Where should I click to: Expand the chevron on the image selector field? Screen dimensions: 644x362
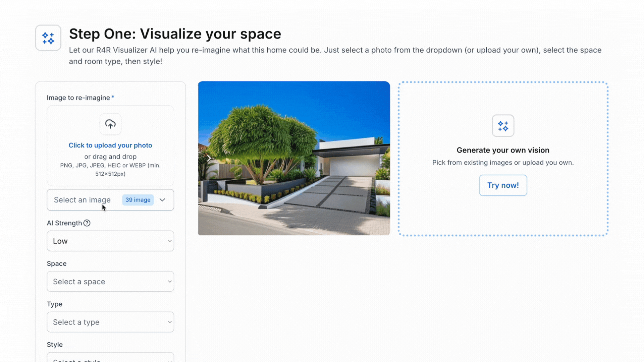point(162,200)
